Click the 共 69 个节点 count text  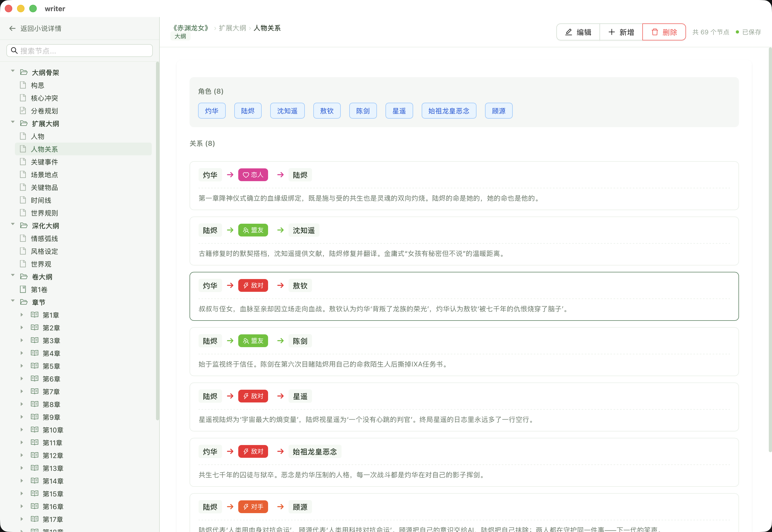711,32
